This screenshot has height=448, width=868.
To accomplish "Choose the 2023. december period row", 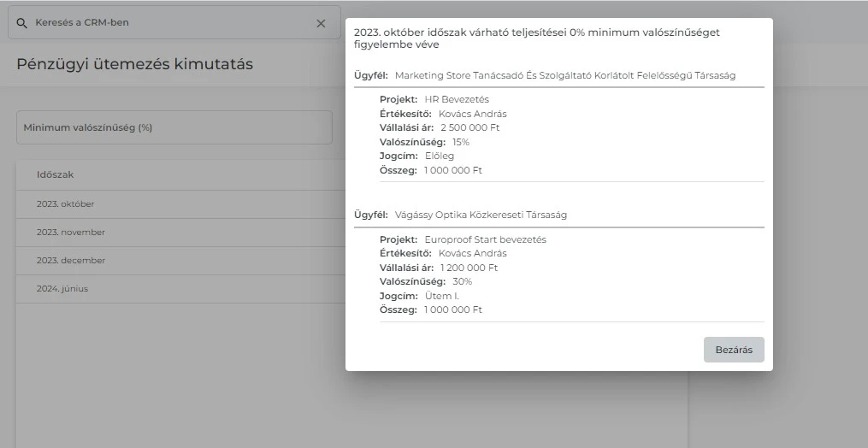I will (x=70, y=261).
